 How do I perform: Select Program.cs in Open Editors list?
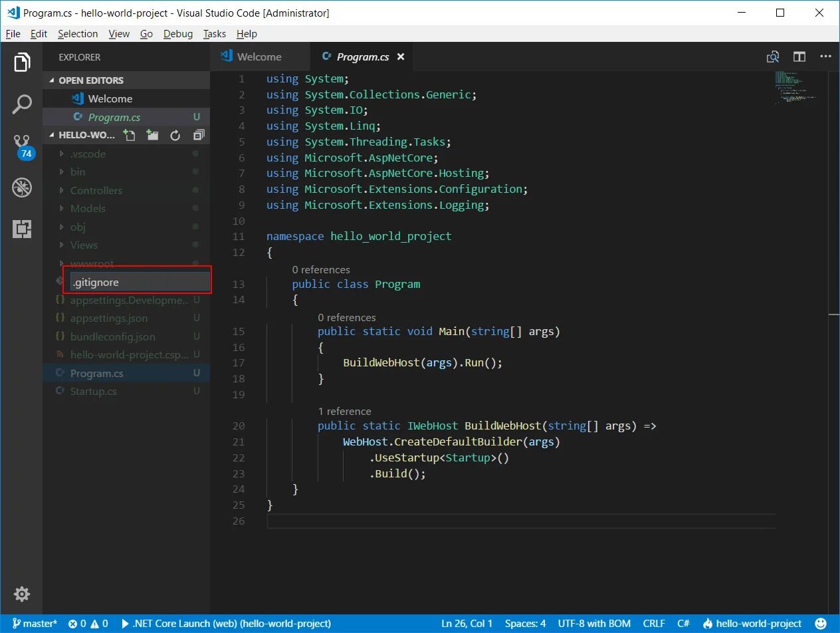point(126,117)
